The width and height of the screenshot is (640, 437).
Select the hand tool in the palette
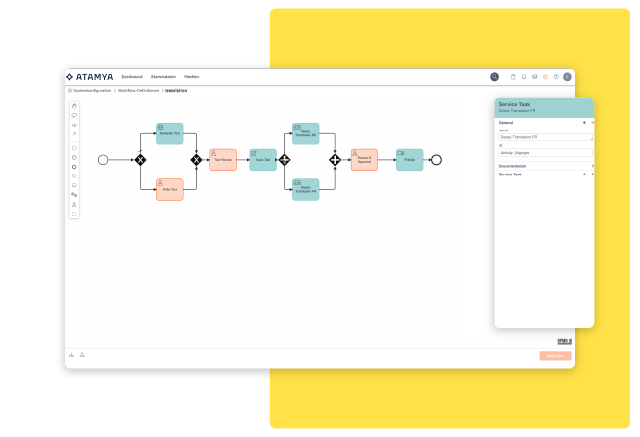tap(74, 106)
